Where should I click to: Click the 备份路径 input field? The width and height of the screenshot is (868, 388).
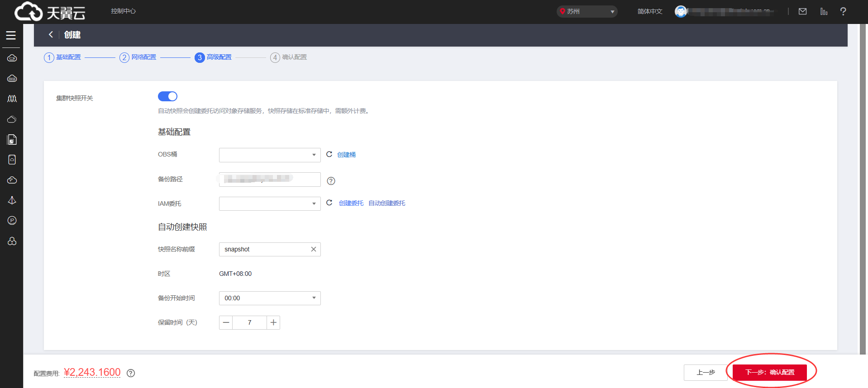(270, 179)
